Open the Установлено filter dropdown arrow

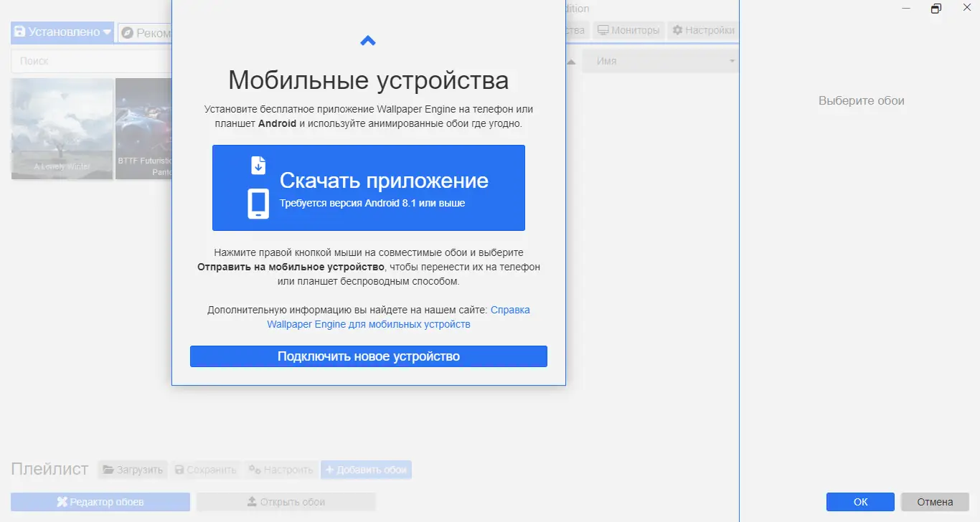(x=105, y=32)
